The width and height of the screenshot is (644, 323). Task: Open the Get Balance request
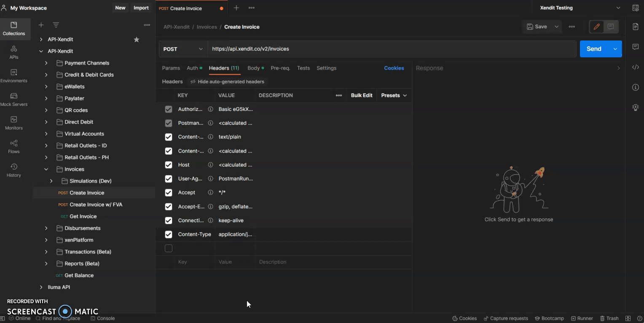(79, 275)
